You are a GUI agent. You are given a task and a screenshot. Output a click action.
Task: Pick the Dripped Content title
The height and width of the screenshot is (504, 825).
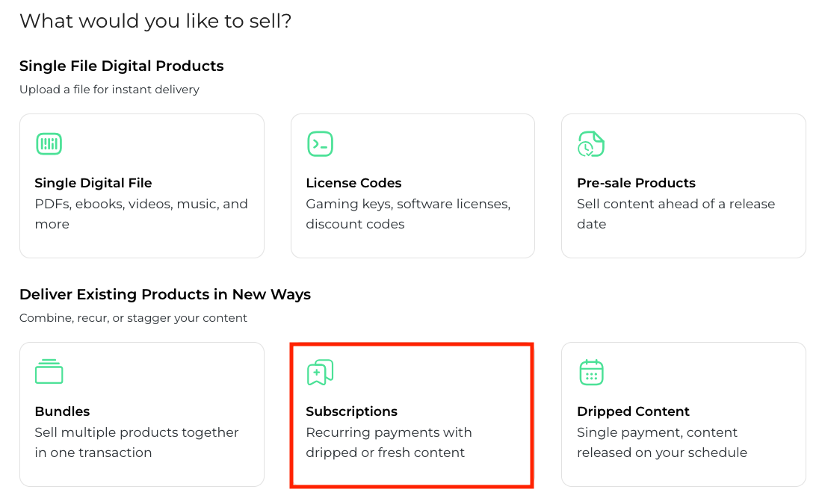click(633, 411)
